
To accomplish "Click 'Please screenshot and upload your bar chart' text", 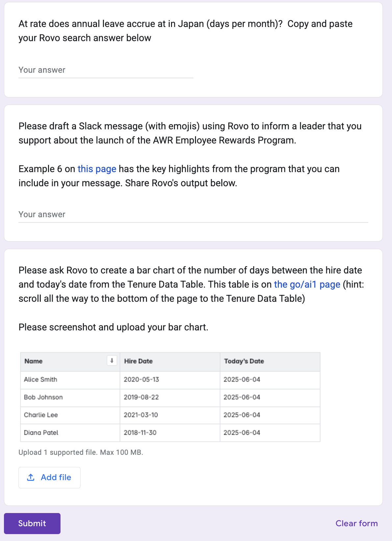I will pyautogui.click(x=113, y=327).
